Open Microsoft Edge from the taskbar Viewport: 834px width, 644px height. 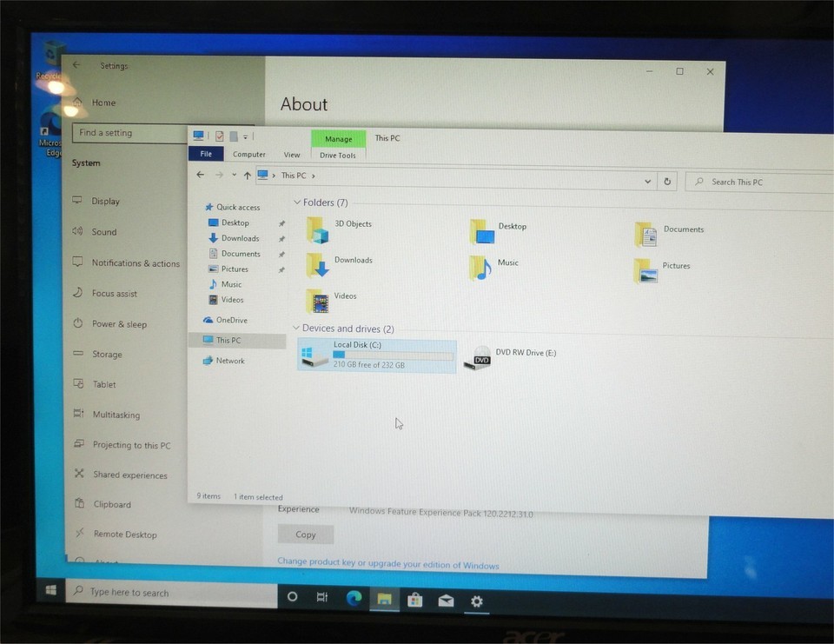(x=354, y=599)
